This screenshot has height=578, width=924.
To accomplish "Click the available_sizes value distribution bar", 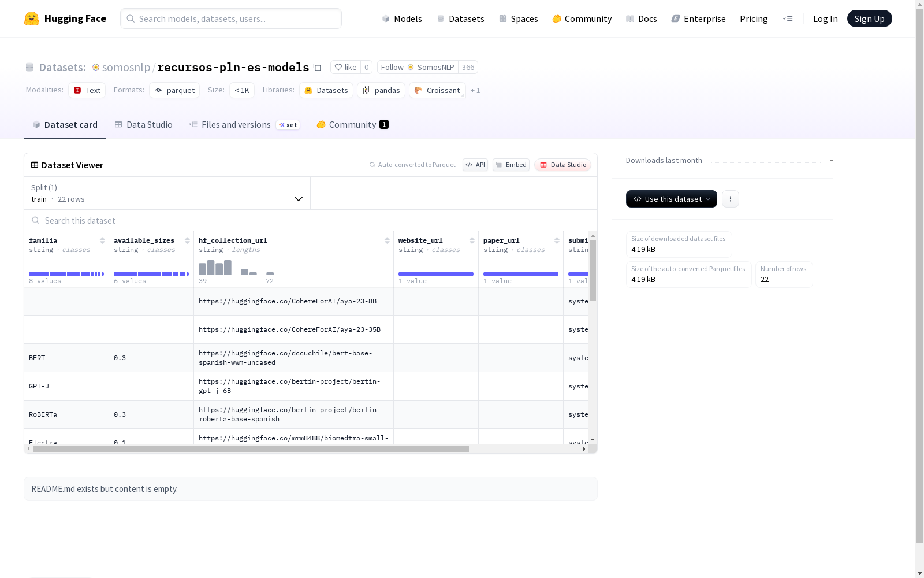I will click(x=151, y=274).
